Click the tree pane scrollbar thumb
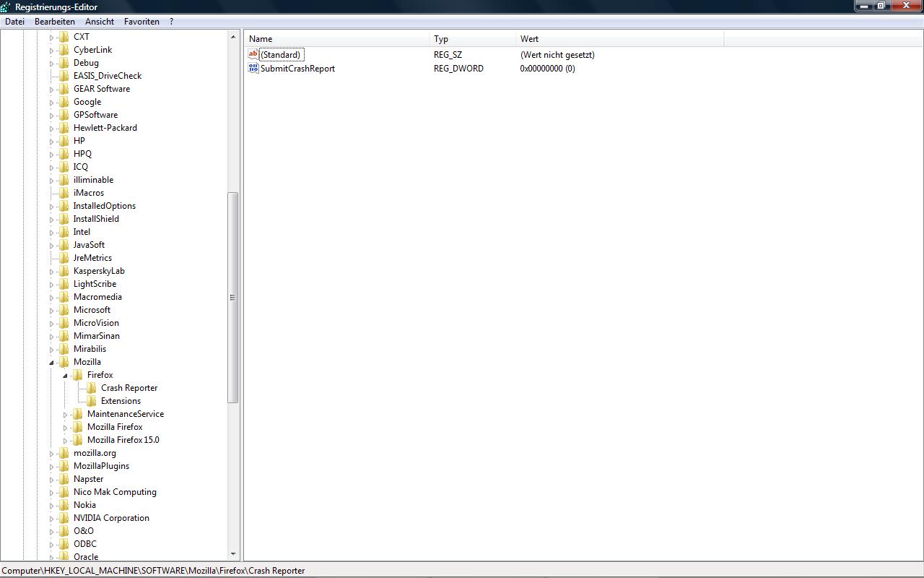The image size is (924, 578). click(x=233, y=298)
